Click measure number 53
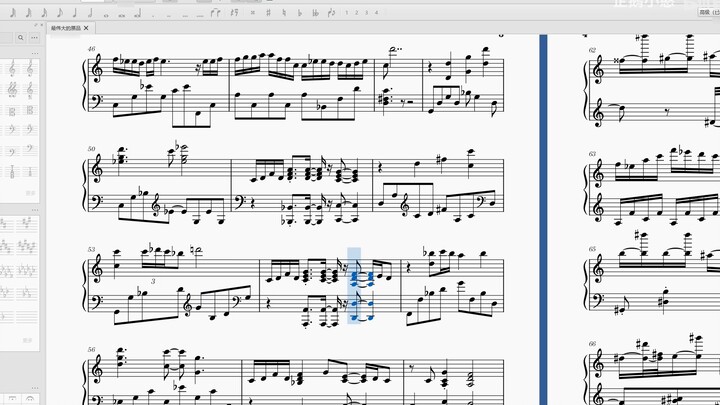Screen dimensions: 720x405 click(x=91, y=249)
